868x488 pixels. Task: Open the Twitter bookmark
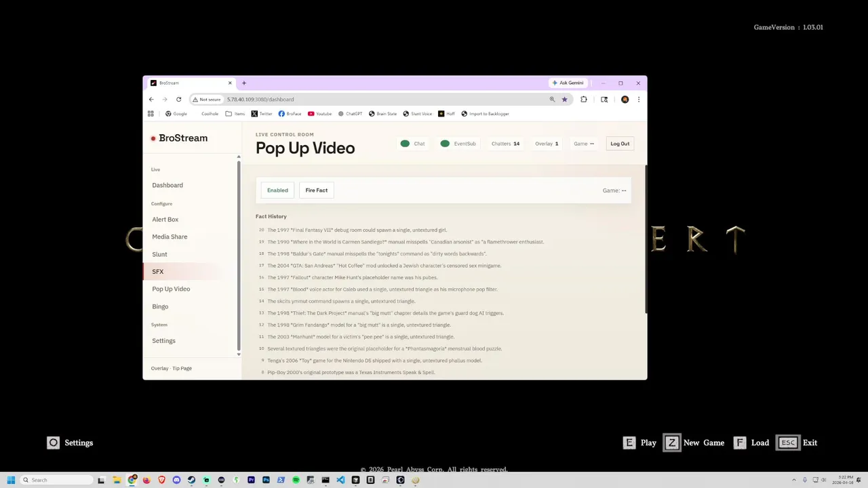262,114
